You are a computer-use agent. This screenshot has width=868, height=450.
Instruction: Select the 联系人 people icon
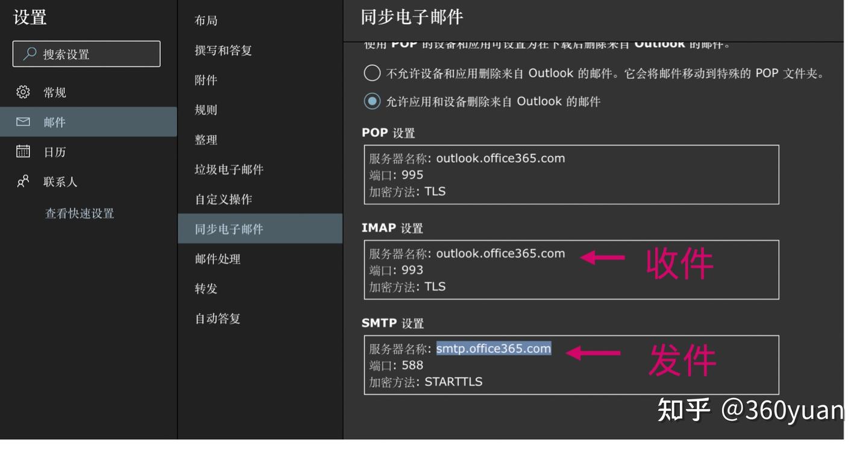coord(22,182)
